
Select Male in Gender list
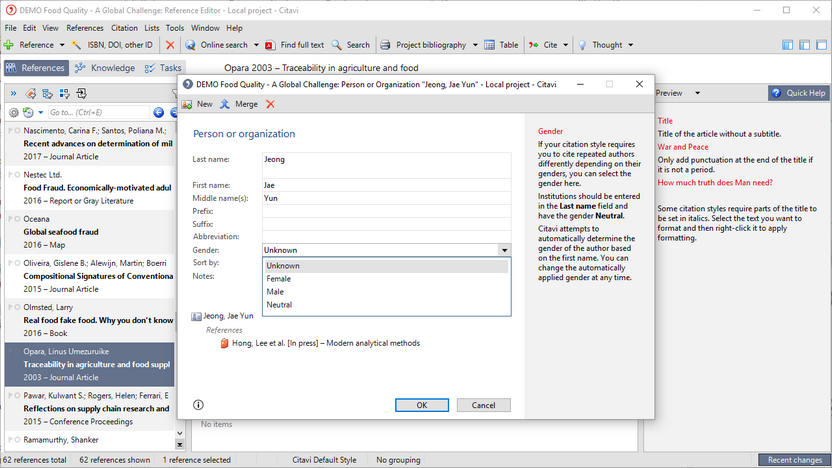click(x=386, y=292)
